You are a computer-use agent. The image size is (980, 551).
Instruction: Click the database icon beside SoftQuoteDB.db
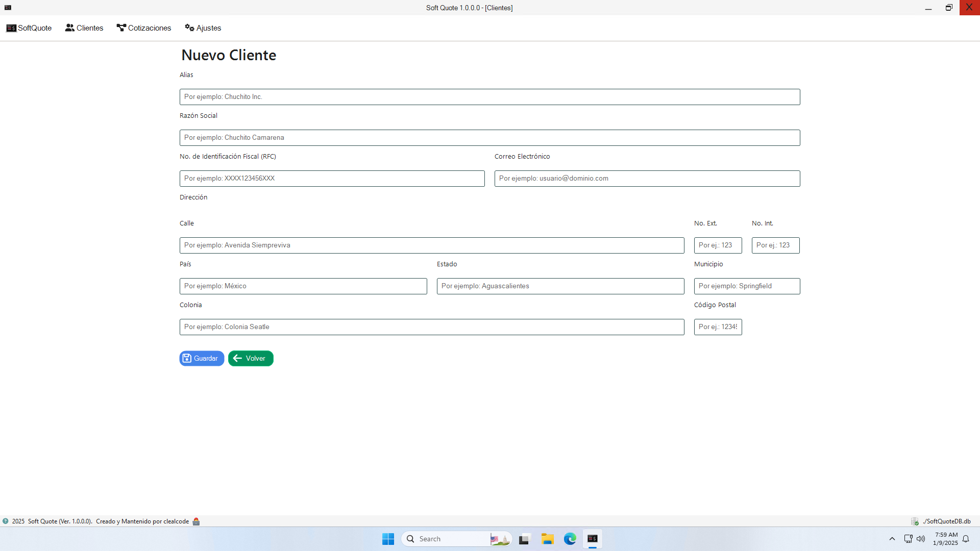click(915, 521)
